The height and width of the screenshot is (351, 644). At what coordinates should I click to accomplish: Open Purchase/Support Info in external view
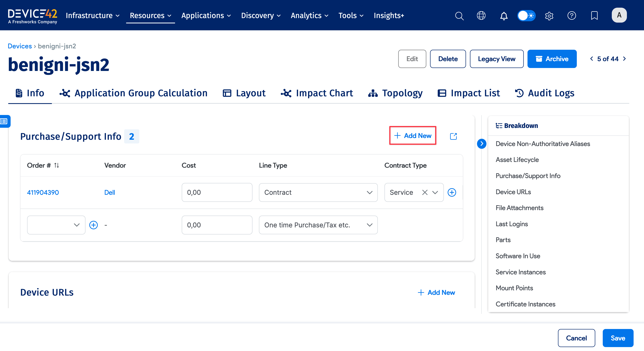[453, 136]
